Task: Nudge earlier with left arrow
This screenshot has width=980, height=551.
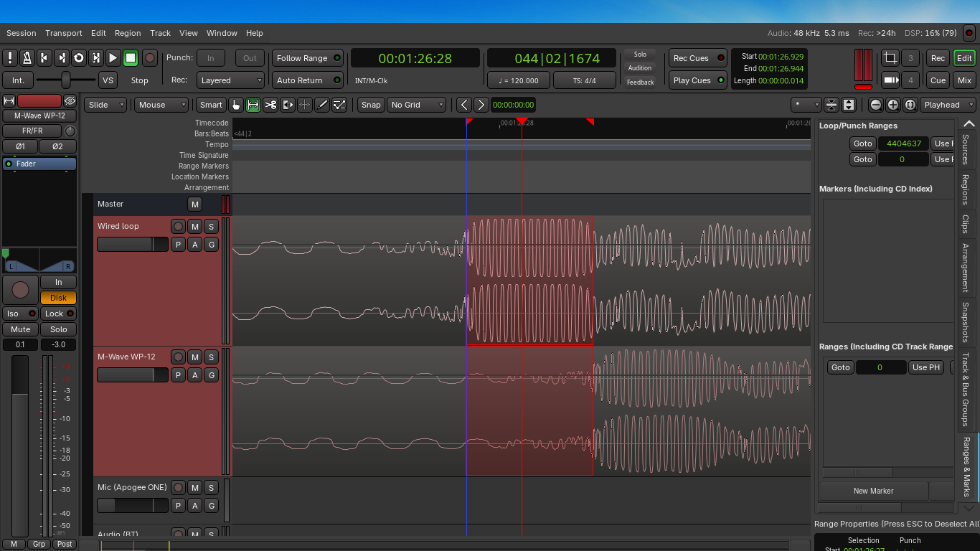Action: tap(464, 105)
